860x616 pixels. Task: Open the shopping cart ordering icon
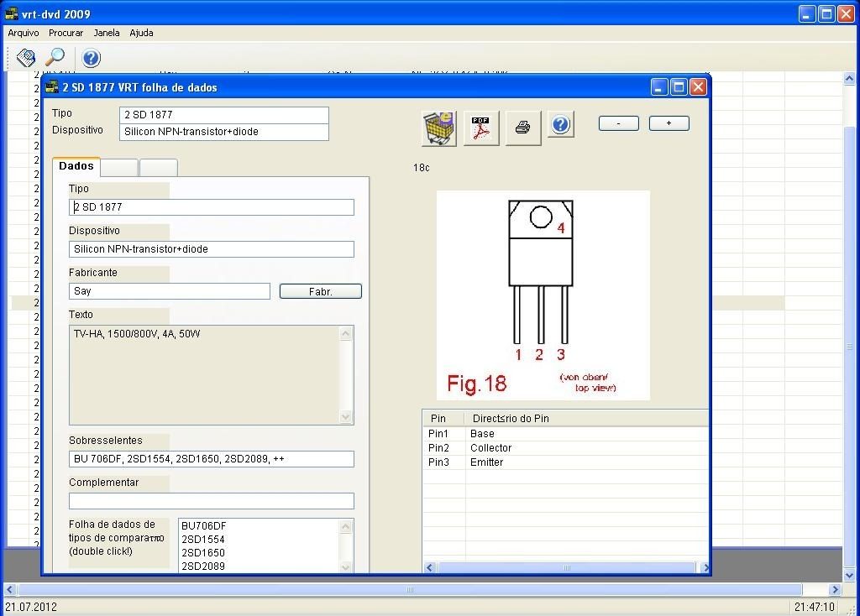click(438, 128)
